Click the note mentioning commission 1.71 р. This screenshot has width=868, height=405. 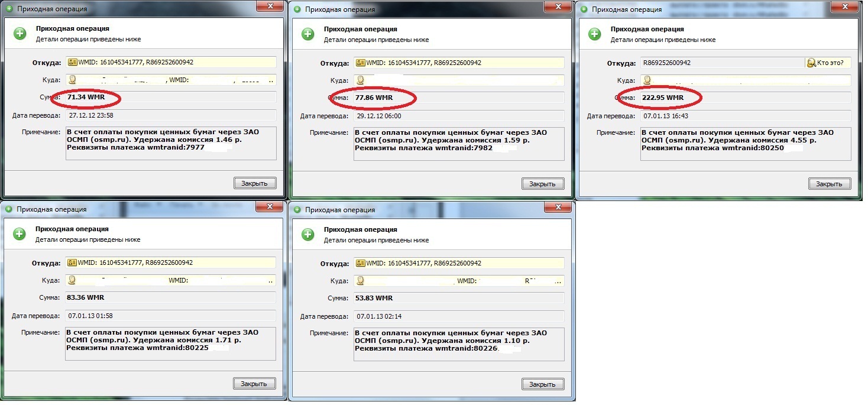pos(171,344)
